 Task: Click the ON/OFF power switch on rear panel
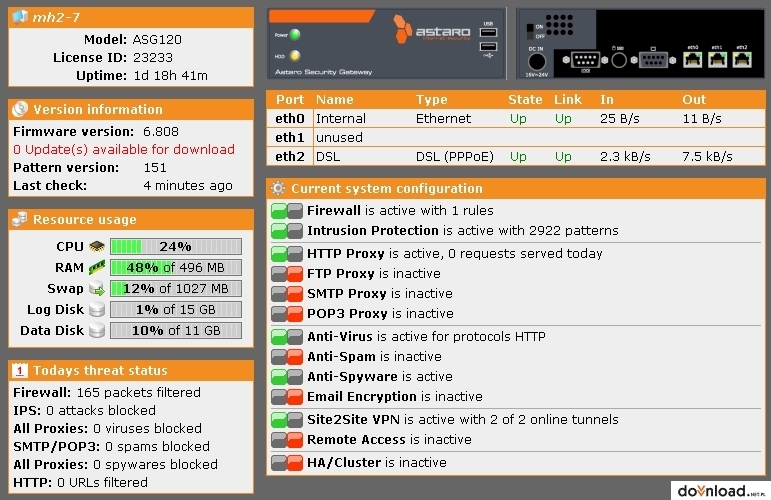coord(530,31)
